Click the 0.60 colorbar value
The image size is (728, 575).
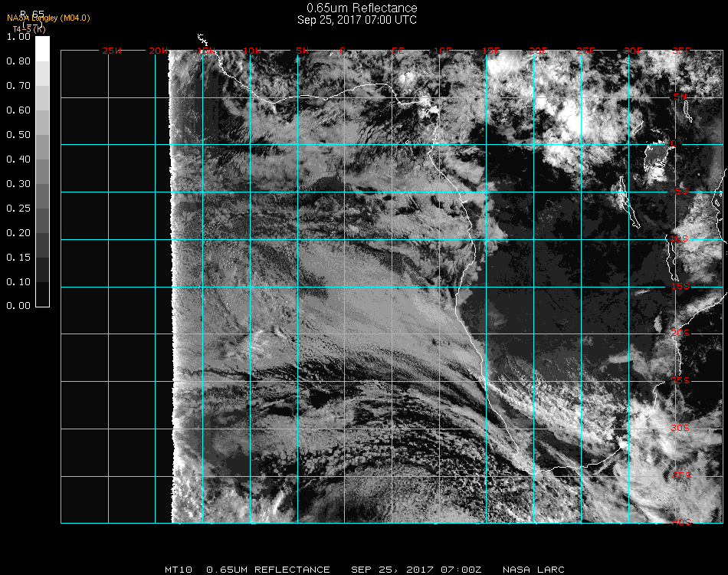[18, 110]
